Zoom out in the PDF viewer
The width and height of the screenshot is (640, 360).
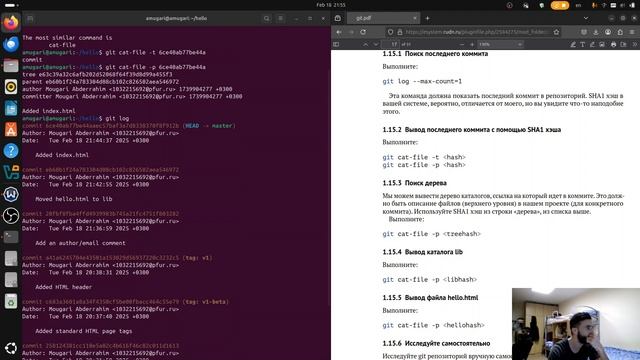click(462, 44)
